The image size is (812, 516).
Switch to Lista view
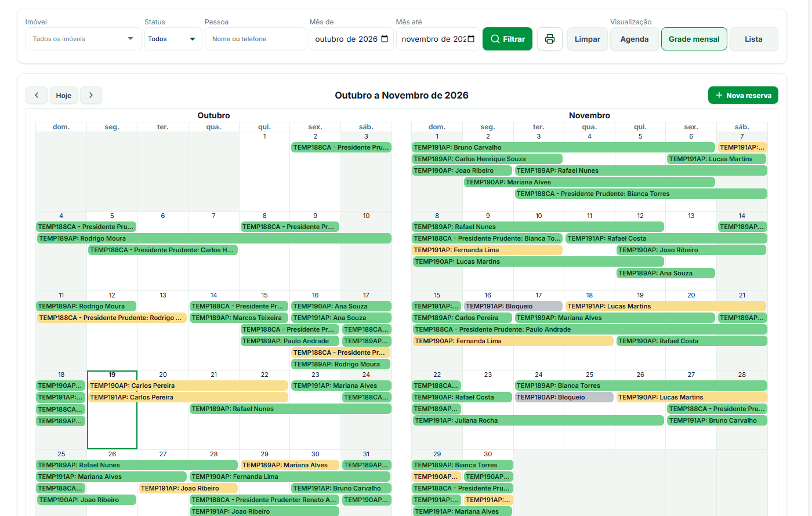click(x=753, y=39)
